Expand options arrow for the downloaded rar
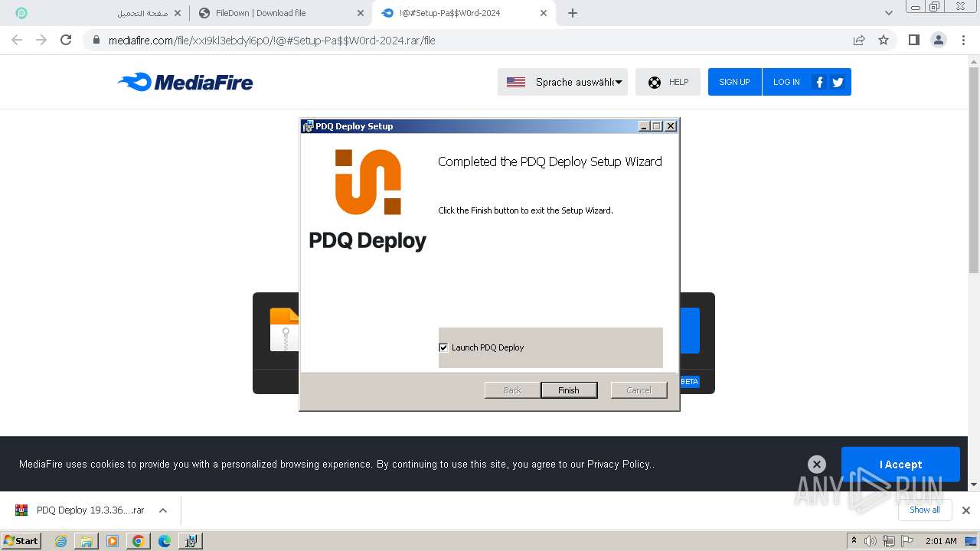980x551 pixels. point(163,510)
